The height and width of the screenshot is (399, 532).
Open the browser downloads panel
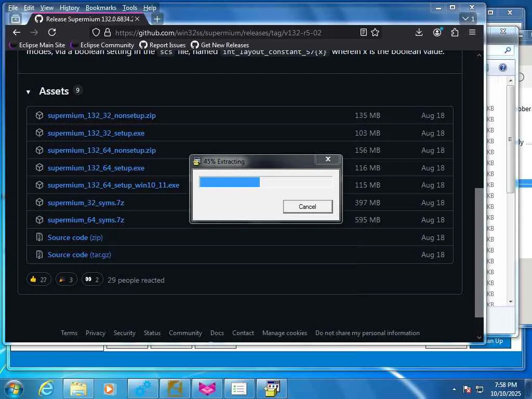tap(419, 33)
